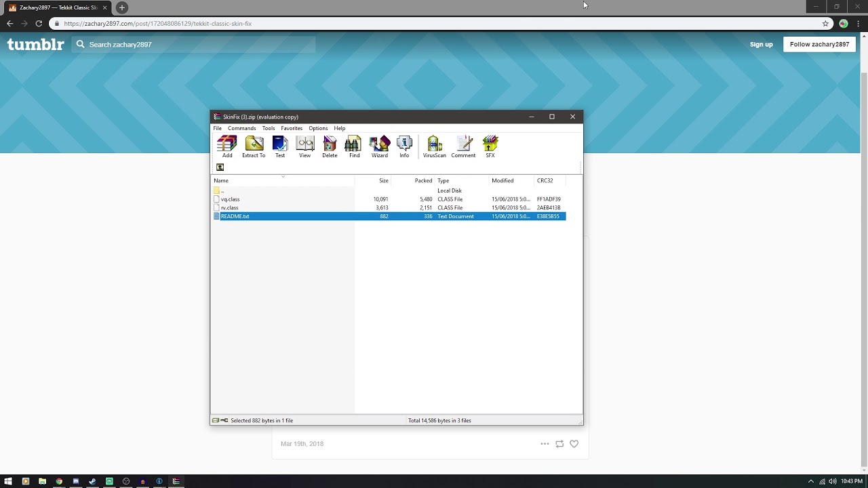Viewport: 868px width, 488px height.
Task: Open the View file toolbar icon
Action: coord(305,147)
